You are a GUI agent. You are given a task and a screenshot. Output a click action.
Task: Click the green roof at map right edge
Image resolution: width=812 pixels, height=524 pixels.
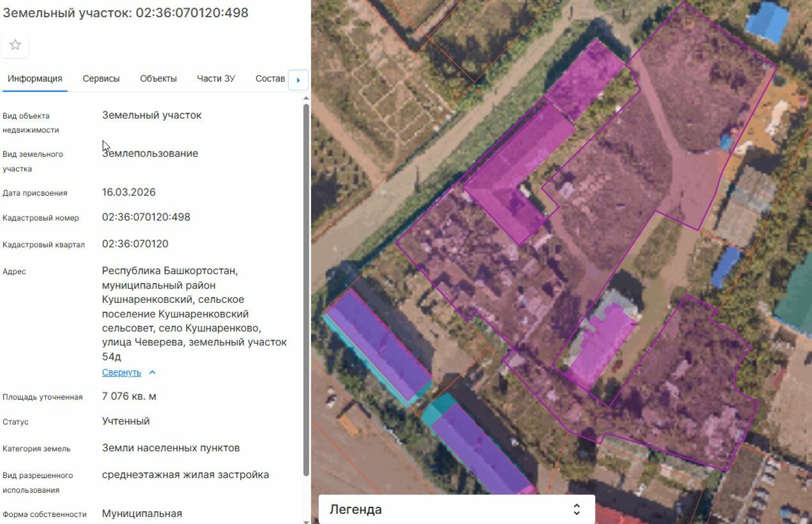(796, 294)
